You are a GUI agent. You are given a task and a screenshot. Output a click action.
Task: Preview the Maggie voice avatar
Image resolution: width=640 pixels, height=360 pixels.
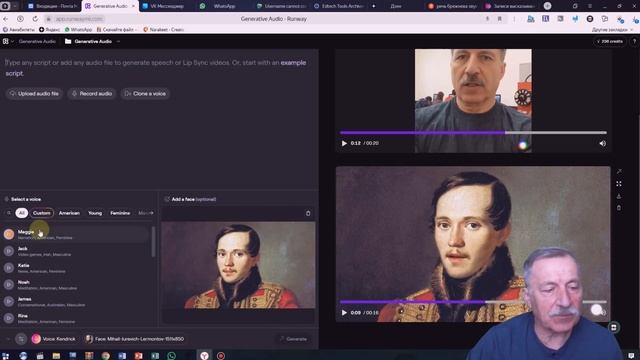(x=9, y=234)
